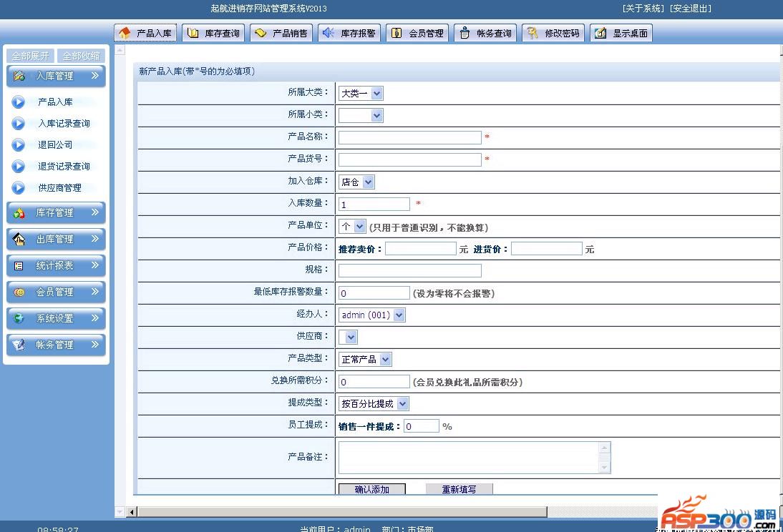This screenshot has width=783, height=532.
Task: Open the 关于系统 link
Action: click(643, 8)
